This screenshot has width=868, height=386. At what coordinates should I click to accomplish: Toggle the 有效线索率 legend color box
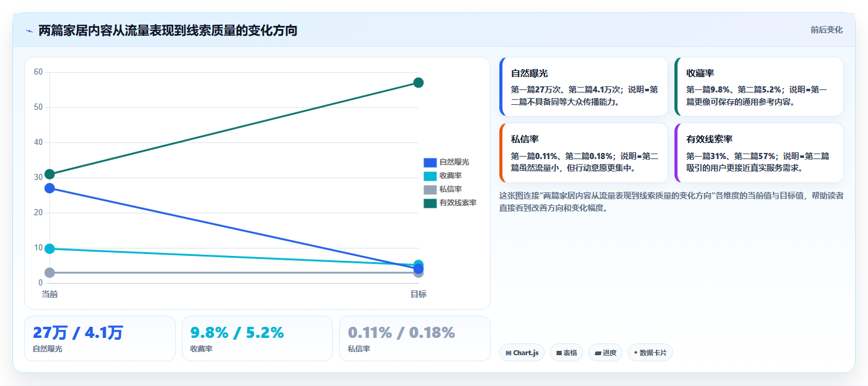pyautogui.click(x=430, y=203)
